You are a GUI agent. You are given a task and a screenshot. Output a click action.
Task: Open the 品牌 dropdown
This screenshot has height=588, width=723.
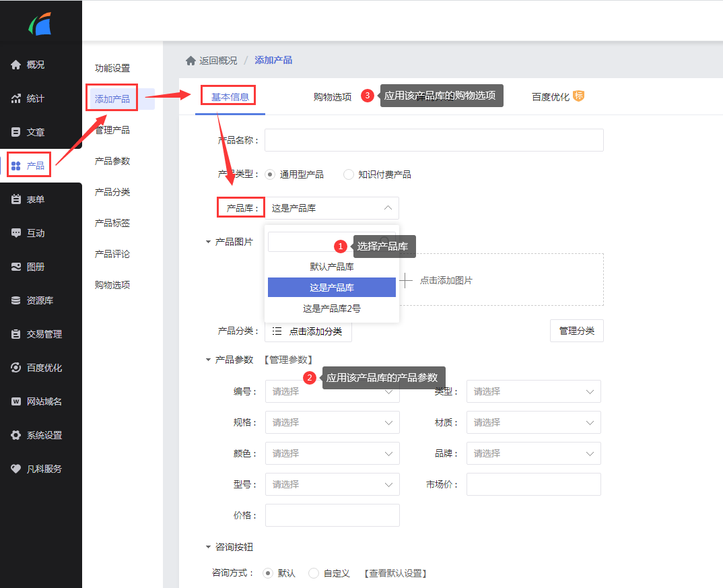[533, 453]
